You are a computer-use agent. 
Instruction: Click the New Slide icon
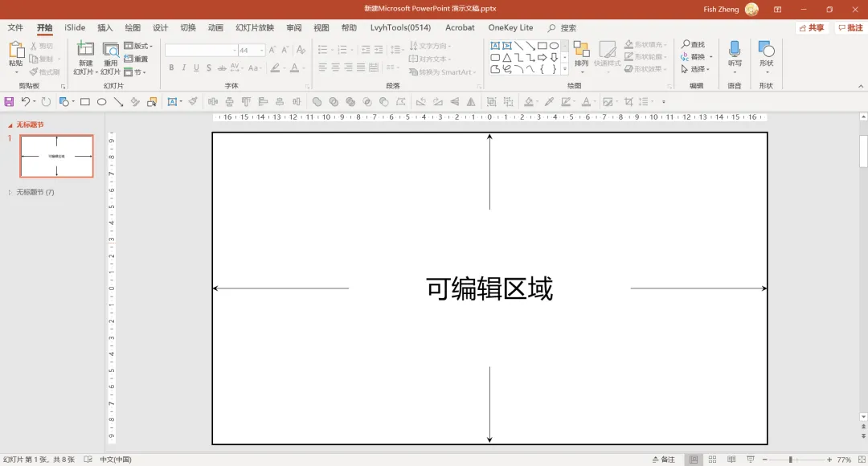click(85, 49)
